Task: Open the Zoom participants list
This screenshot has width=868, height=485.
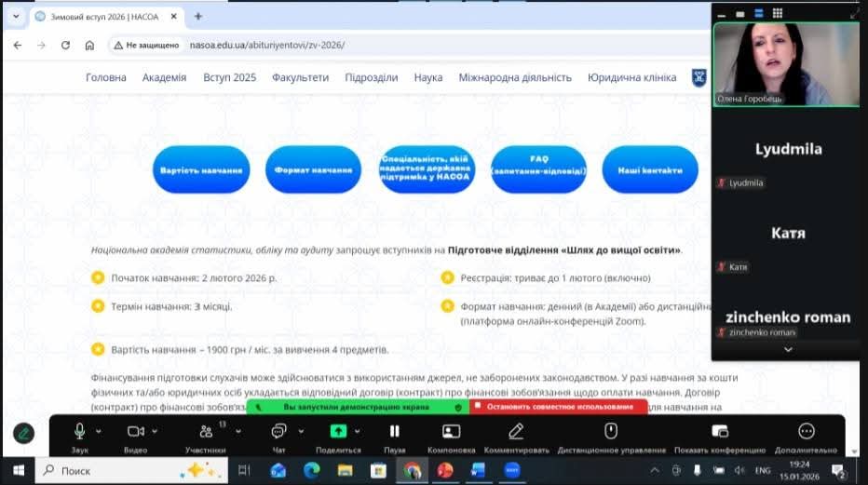Action: [206, 432]
